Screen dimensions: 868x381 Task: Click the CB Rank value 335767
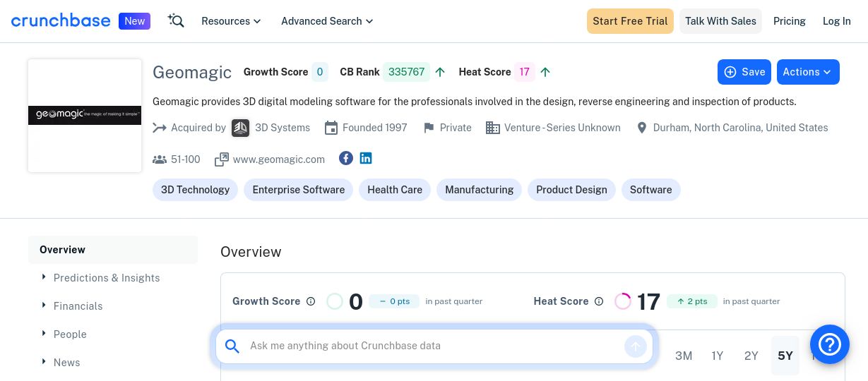tap(406, 72)
